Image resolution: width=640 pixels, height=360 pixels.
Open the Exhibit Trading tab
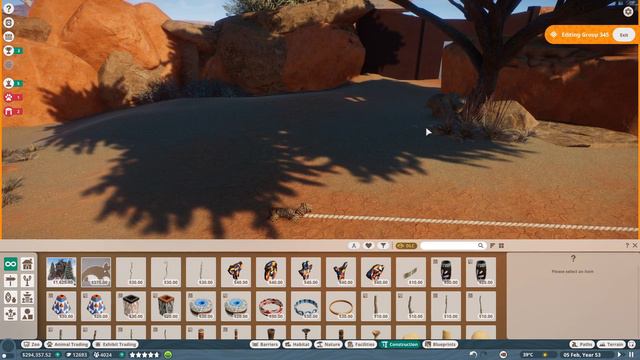116,344
